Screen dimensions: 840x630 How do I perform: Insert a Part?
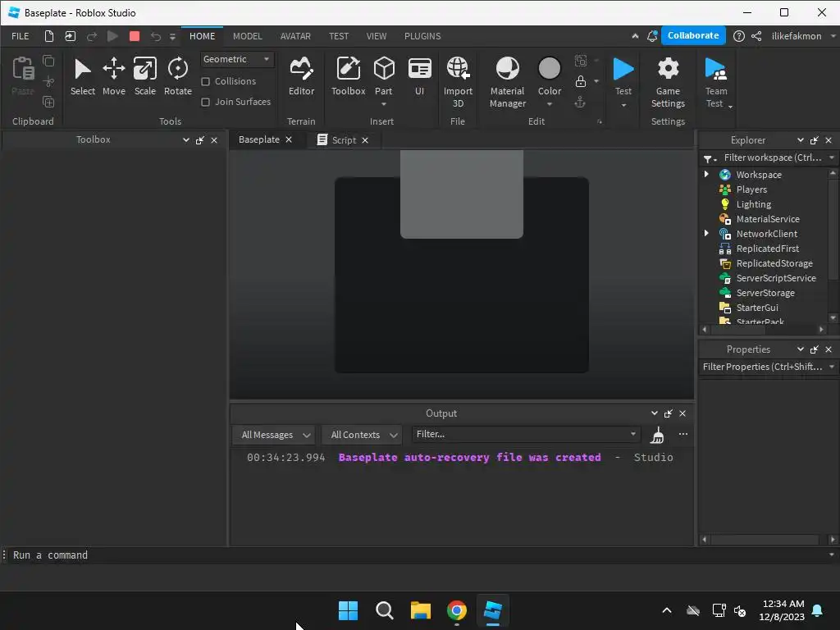pos(384,75)
